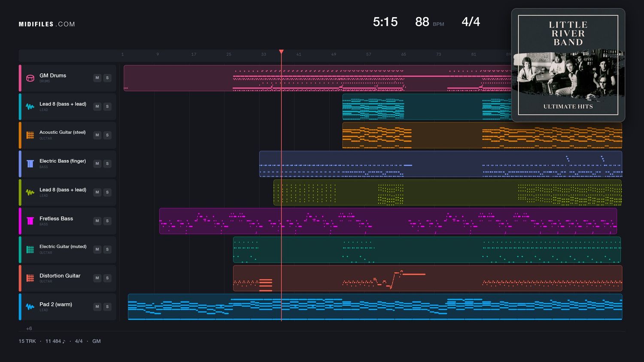The width and height of the screenshot is (644, 362).
Task: Mute the Electric Guitar (muted) track
Action: pos(97,250)
